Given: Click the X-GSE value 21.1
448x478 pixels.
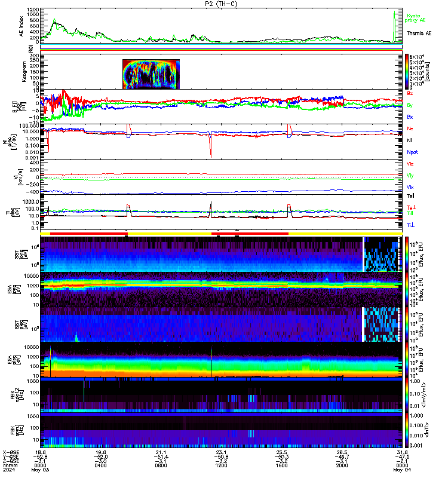Looking at the screenshot, I should click(x=161, y=452).
